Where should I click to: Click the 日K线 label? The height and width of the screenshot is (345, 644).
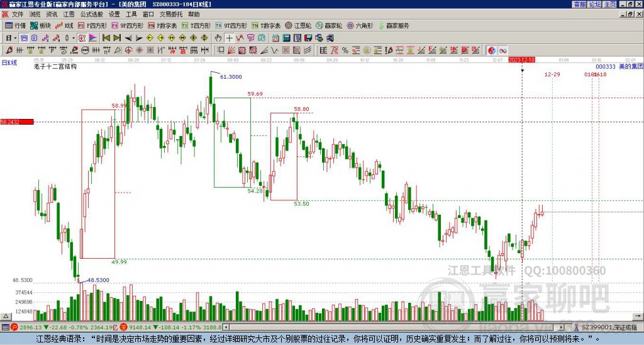[x=9, y=62]
